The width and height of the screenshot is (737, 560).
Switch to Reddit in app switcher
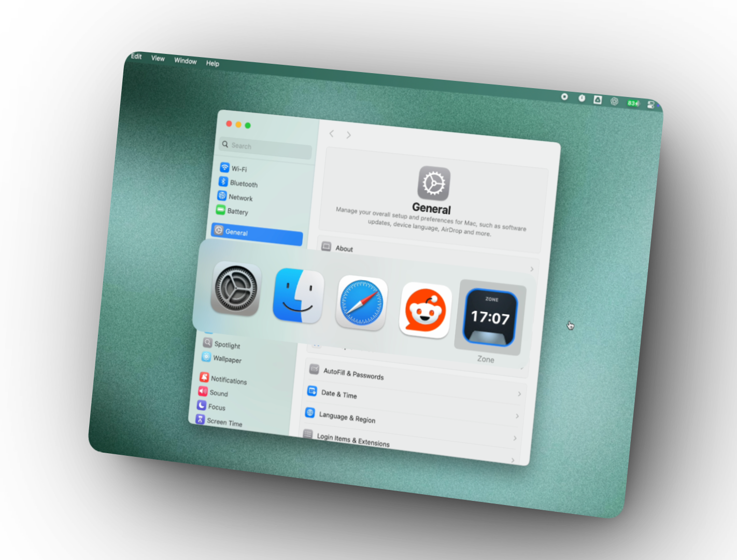click(425, 310)
